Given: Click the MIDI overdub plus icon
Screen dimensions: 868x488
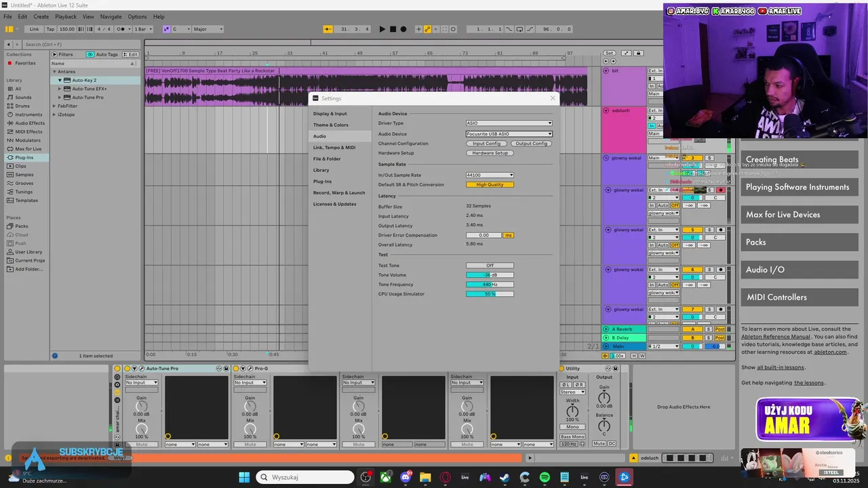Looking at the screenshot, I should click(x=419, y=29).
